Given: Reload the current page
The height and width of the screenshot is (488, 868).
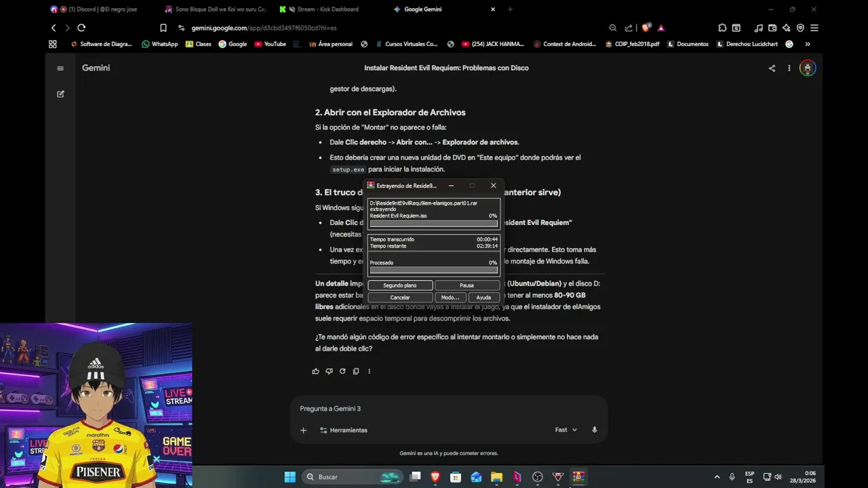Looking at the screenshot, I should point(81,28).
